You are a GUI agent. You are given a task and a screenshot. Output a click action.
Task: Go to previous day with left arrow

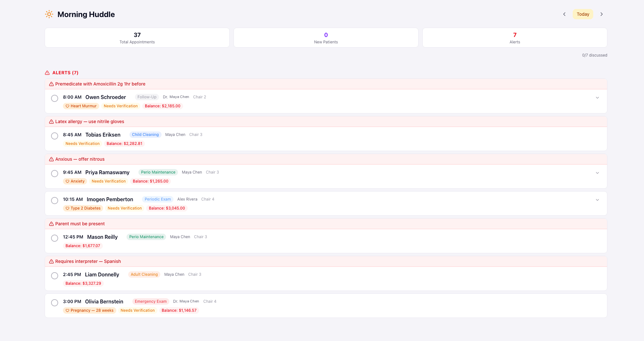[564, 14]
